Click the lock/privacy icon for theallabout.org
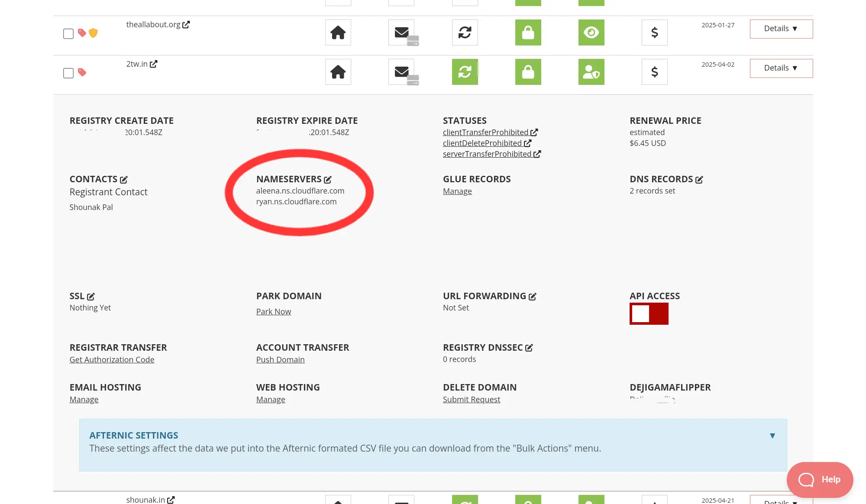This screenshot has height=504, width=866. 528,32
